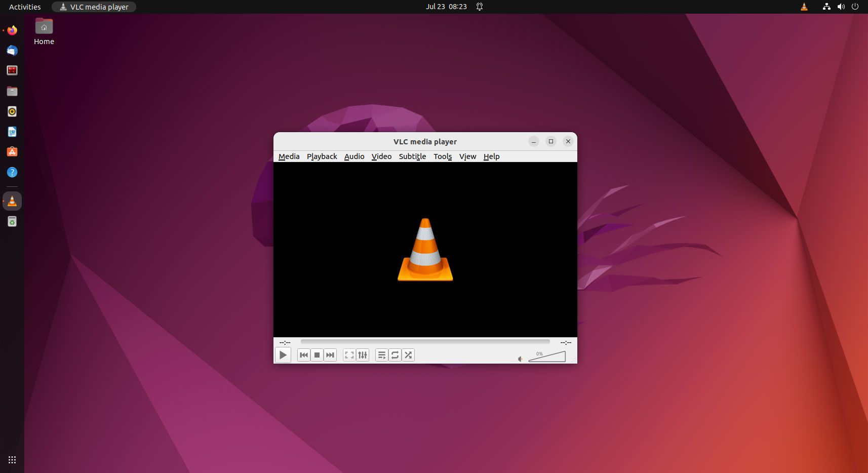Launch Thunderbird mail from the dock

click(12, 51)
